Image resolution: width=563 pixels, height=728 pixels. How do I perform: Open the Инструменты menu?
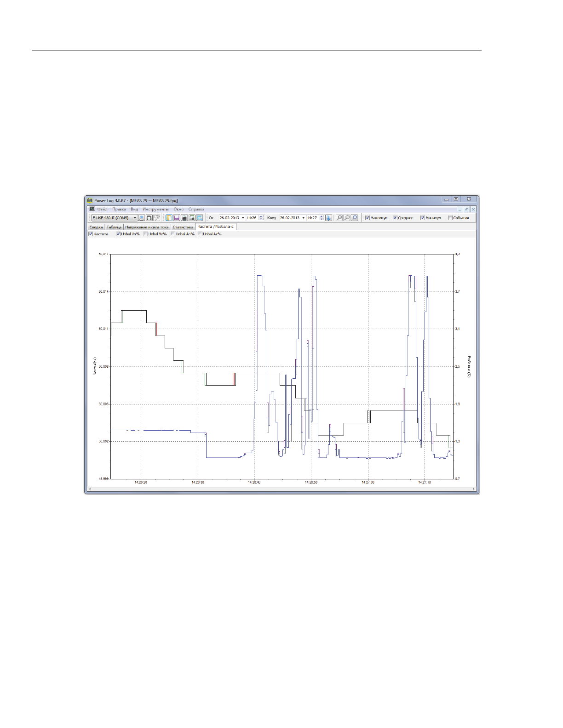click(155, 209)
